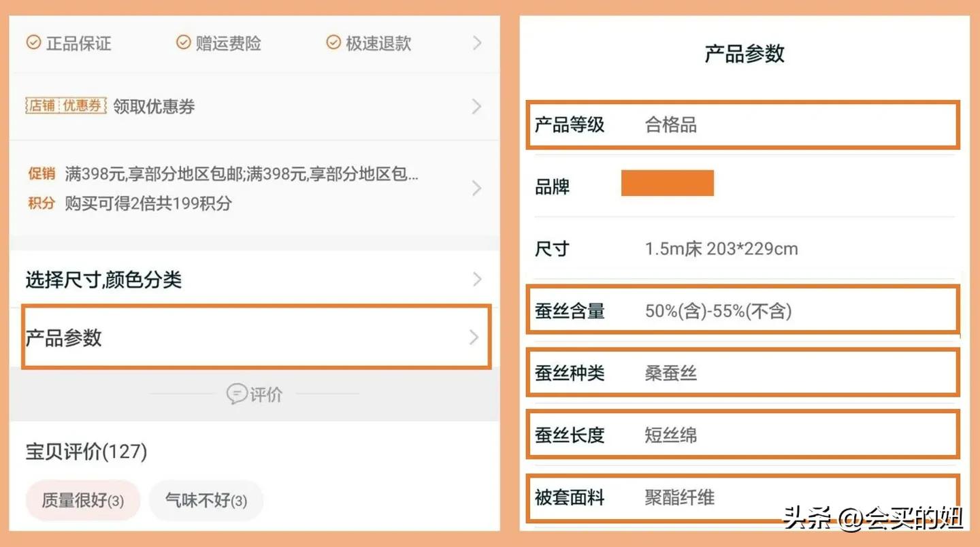980x547 pixels.
Task: Click the 赠运费险 shipping insurance icon
Action: click(182, 43)
